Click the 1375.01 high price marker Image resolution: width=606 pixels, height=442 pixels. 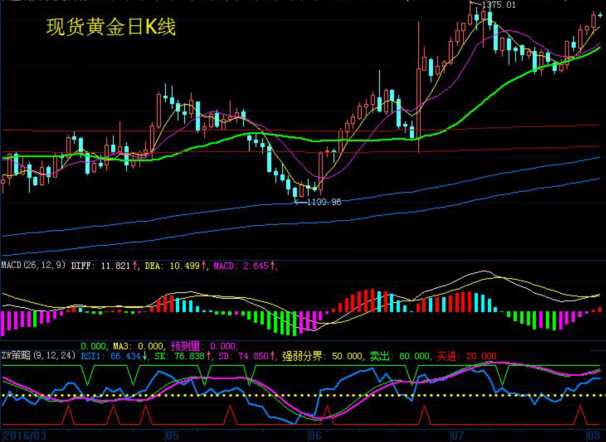click(x=499, y=6)
